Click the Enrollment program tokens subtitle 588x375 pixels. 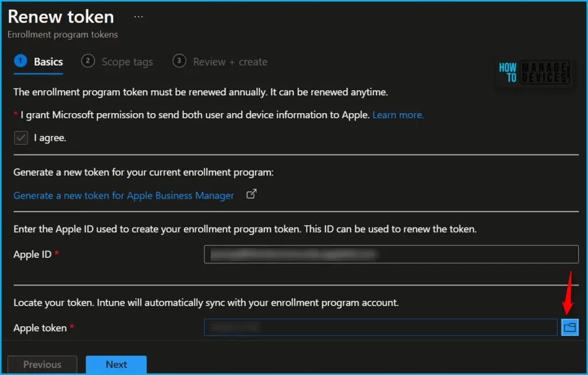tap(63, 34)
